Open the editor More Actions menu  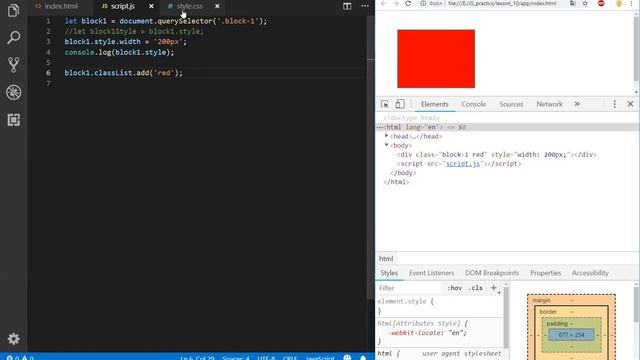(x=365, y=6)
